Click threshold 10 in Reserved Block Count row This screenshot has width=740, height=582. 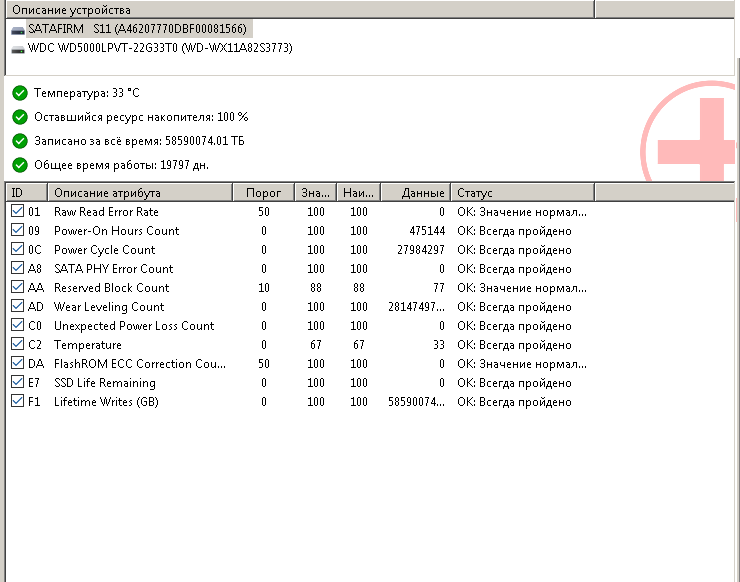264,288
